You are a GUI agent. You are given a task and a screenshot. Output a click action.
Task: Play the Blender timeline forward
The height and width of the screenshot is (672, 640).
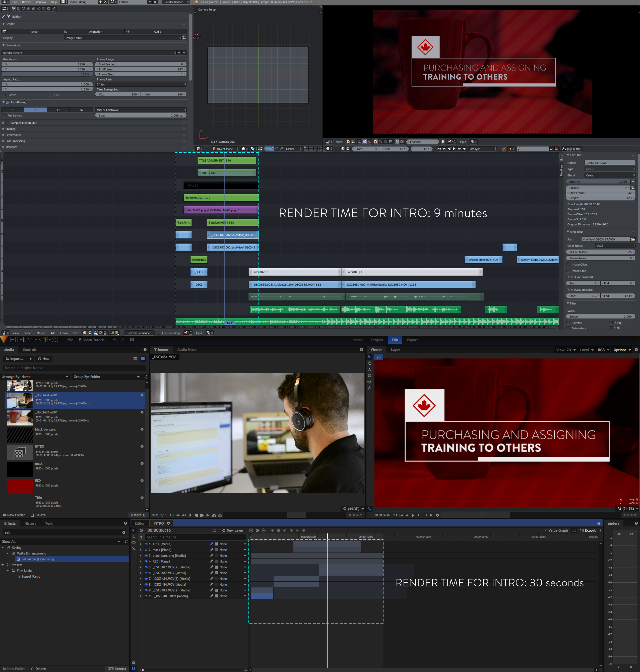click(x=454, y=149)
